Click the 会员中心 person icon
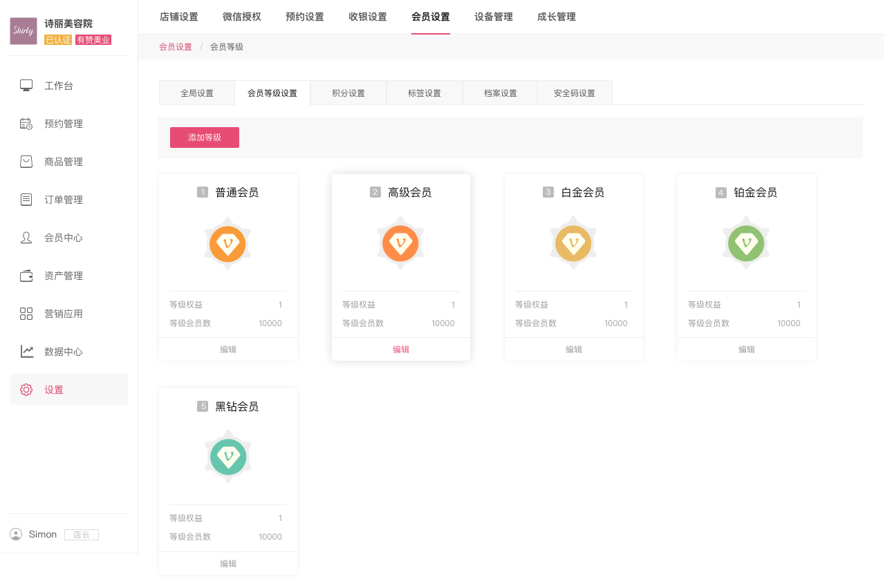885x588 pixels. [26, 238]
